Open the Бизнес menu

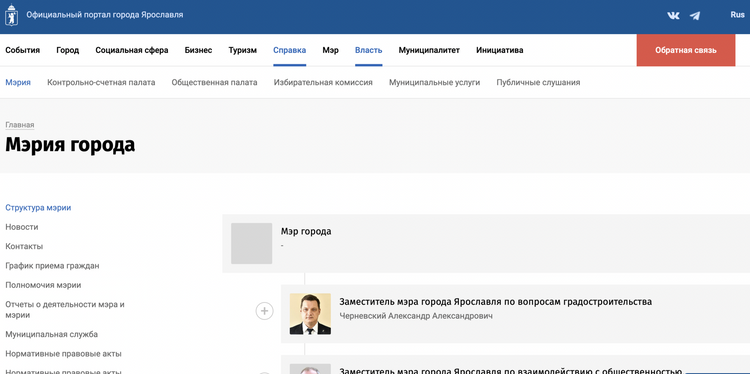tap(199, 50)
